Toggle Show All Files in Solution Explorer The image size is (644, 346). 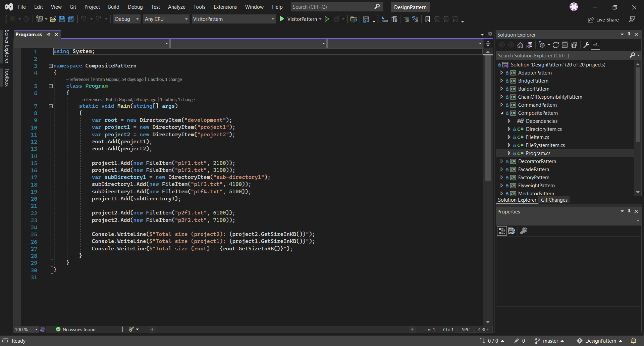coord(574,45)
